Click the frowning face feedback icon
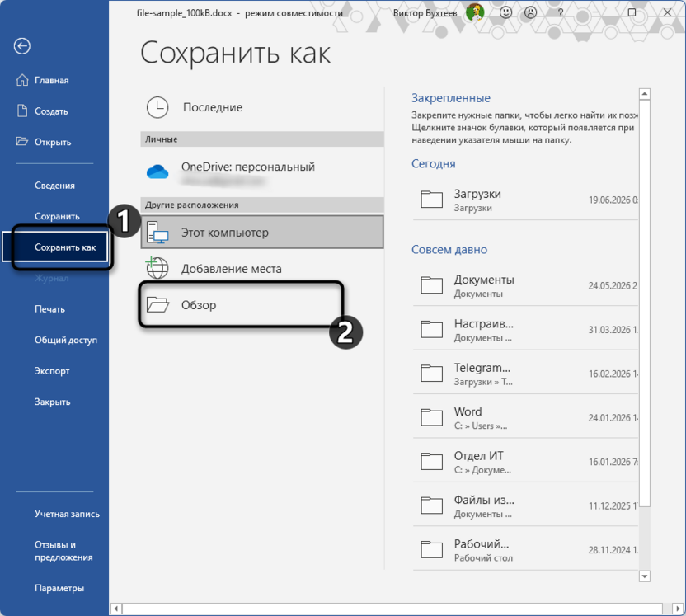Screen dimensions: 686x616 click(530, 12)
